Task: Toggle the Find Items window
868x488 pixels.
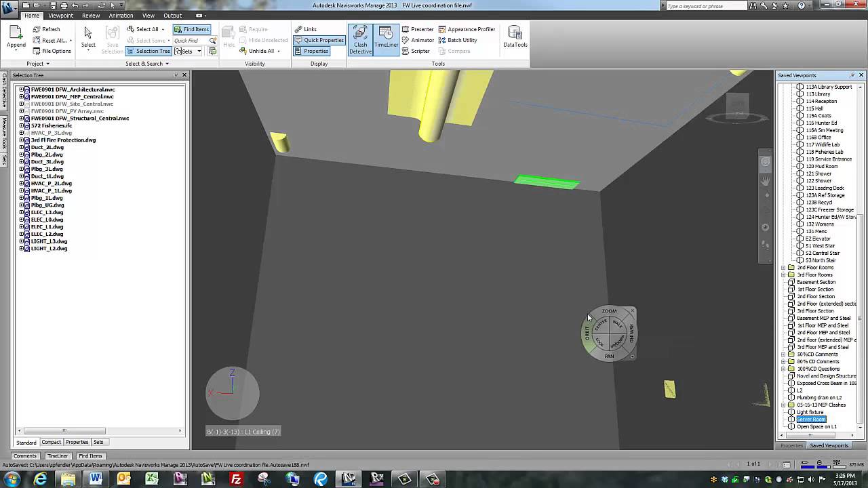Action: click(x=191, y=29)
